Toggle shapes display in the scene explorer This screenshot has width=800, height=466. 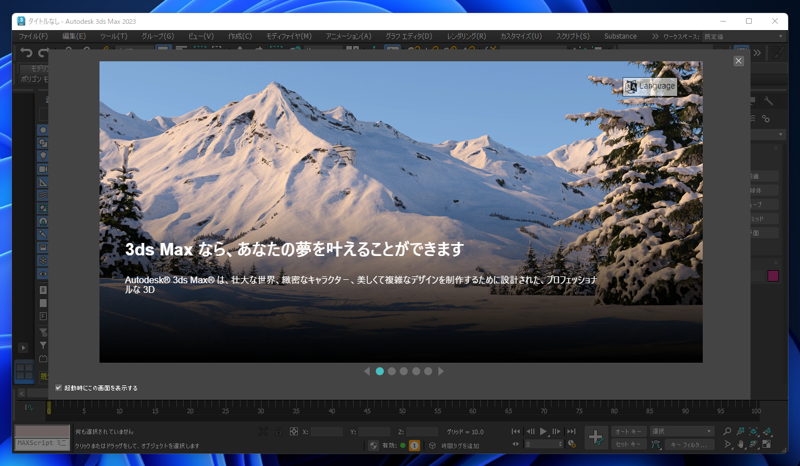tap(43, 143)
